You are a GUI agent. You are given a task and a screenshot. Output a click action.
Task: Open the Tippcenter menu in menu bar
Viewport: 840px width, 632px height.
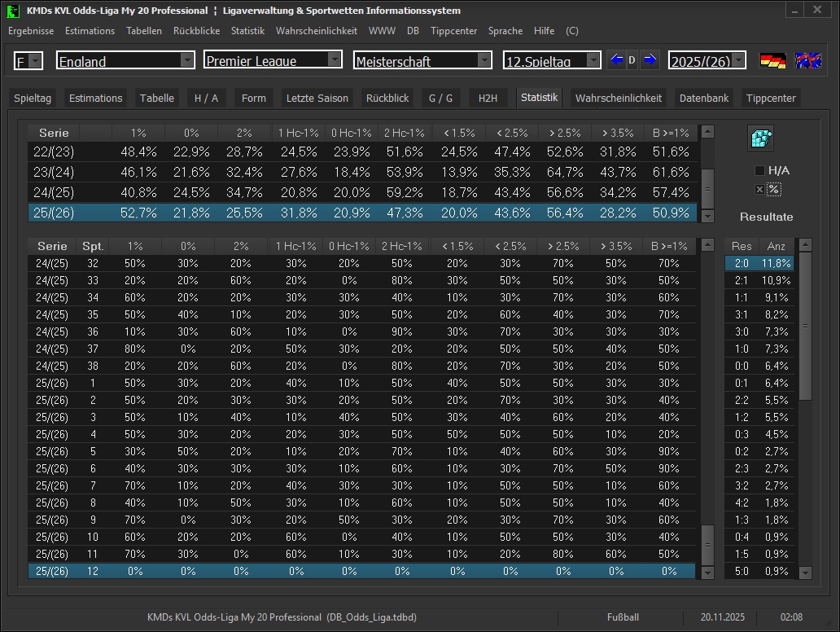pyautogui.click(x=453, y=31)
